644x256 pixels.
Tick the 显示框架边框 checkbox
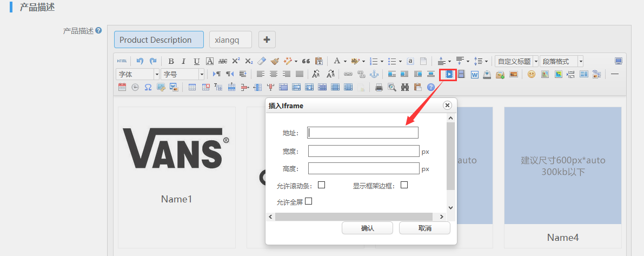tap(404, 185)
